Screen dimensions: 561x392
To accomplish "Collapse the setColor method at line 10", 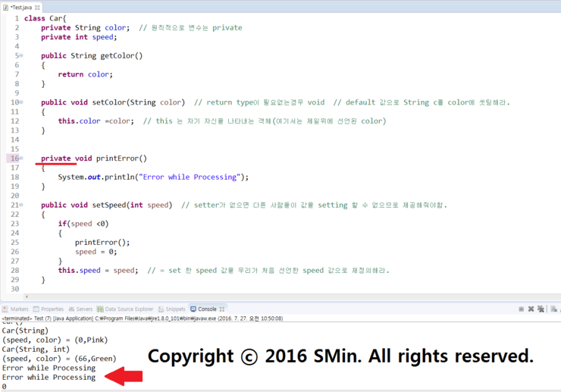I will coord(21,102).
